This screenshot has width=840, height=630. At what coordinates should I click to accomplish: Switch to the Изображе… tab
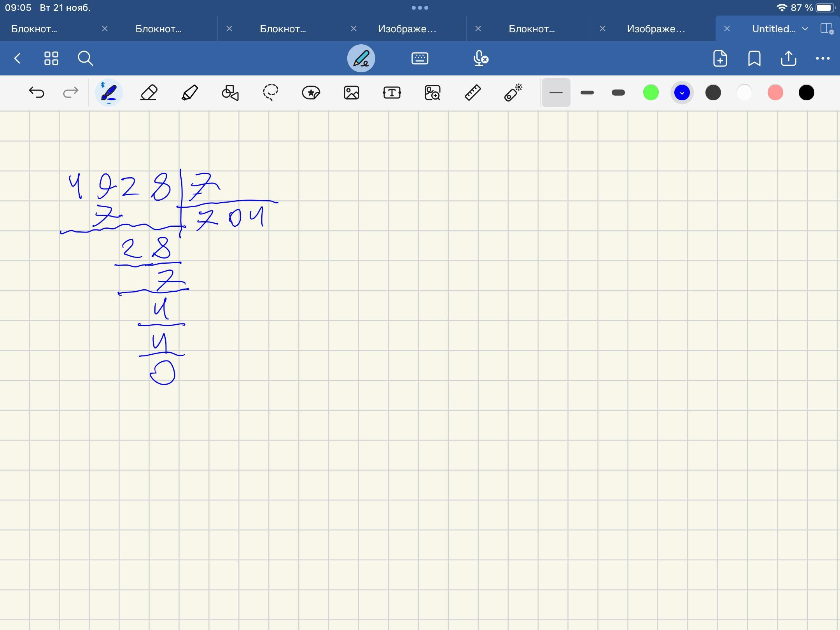tap(407, 29)
